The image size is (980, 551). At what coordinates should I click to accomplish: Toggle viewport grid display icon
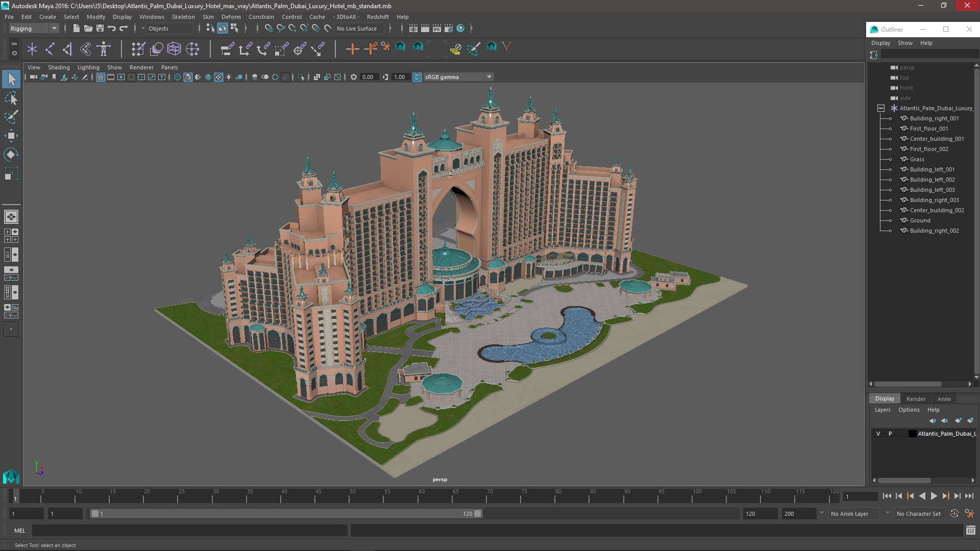coord(101,77)
